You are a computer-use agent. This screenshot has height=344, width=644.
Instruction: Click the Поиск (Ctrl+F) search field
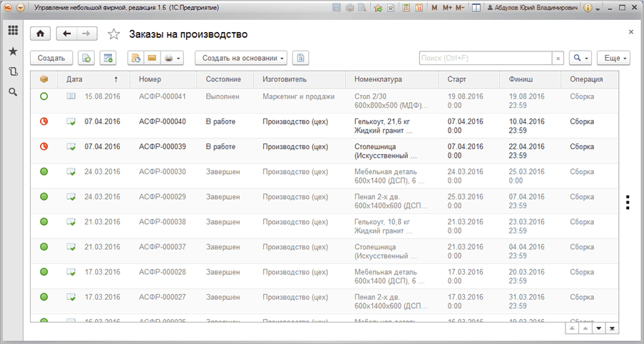click(x=486, y=58)
